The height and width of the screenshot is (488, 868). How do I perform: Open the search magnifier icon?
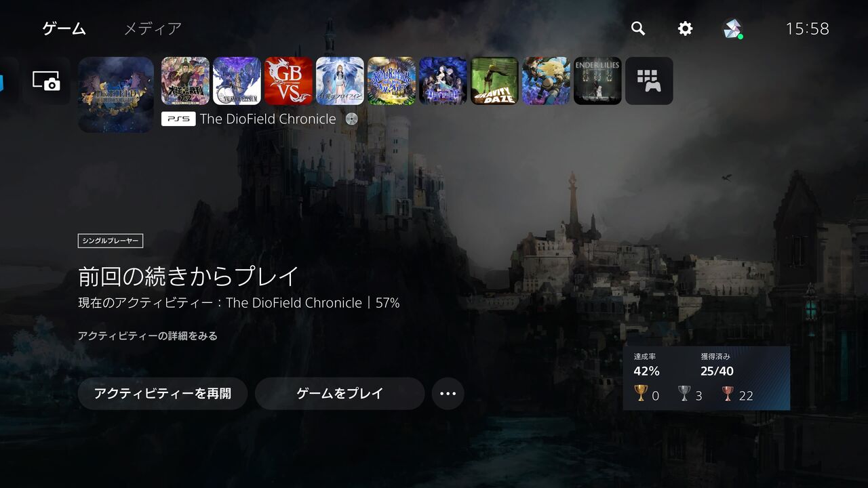[638, 28]
